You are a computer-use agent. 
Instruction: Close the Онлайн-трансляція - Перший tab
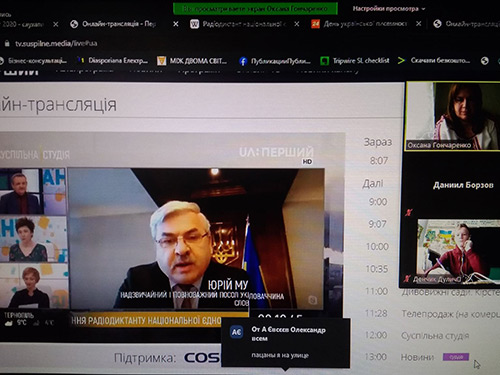176,24
